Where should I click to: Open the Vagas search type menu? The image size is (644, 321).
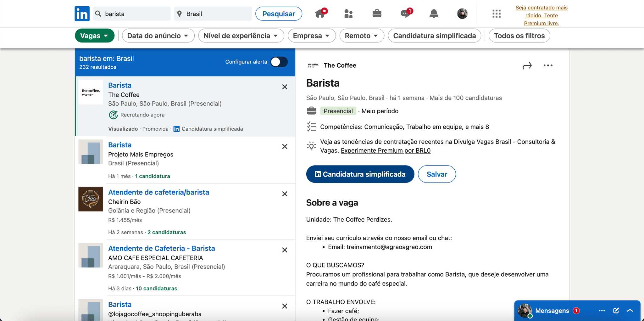pyautogui.click(x=94, y=36)
